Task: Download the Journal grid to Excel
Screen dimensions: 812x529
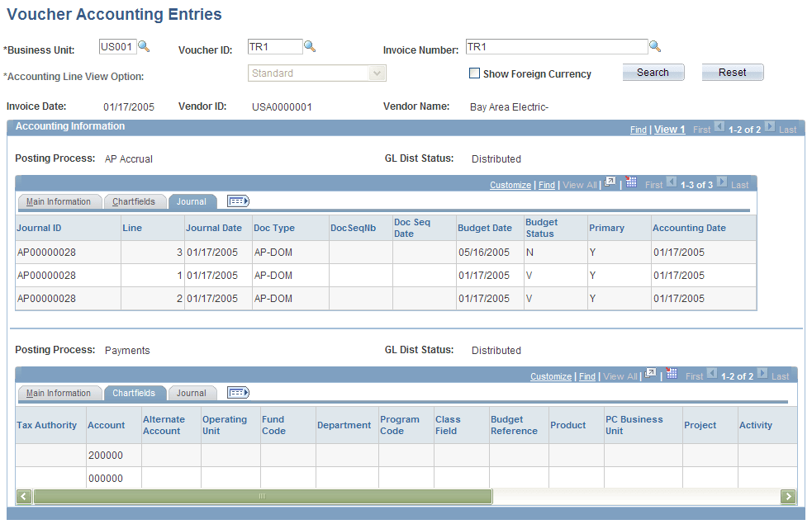Action: click(x=631, y=183)
